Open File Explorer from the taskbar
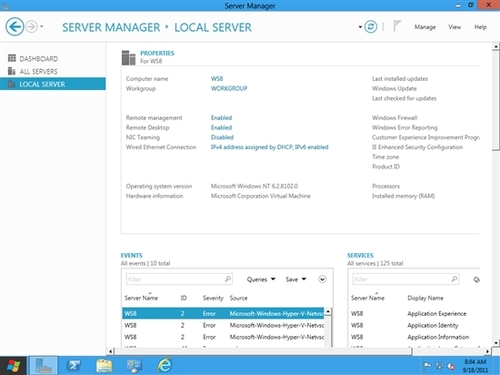The image size is (500, 375). [x=104, y=366]
